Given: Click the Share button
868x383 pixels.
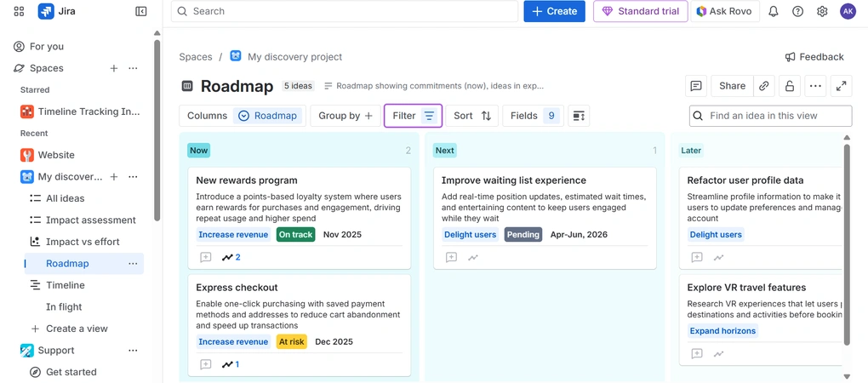Looking at the screenshot, I should point(732,86).
